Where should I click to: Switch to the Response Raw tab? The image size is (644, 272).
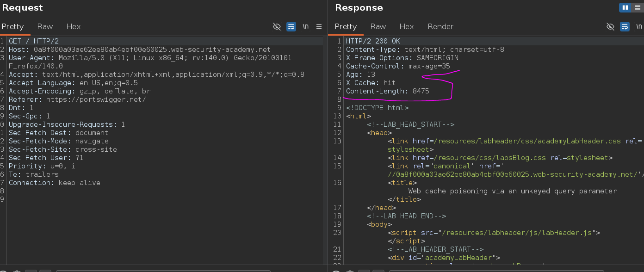(378, 26)
